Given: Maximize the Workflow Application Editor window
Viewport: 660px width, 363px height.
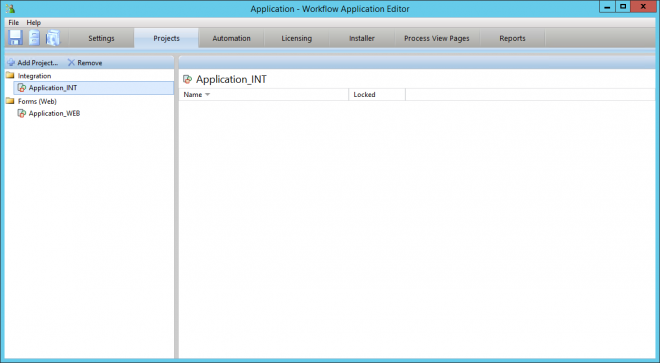Looking at the screenshot, I should point(623,7).
